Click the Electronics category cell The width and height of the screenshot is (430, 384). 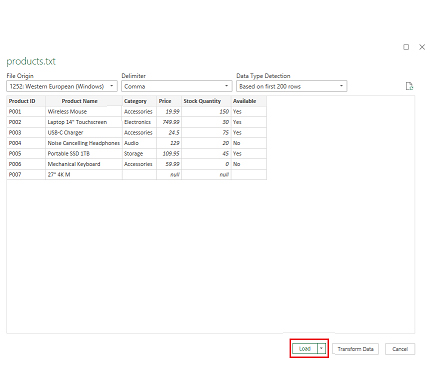139,122
